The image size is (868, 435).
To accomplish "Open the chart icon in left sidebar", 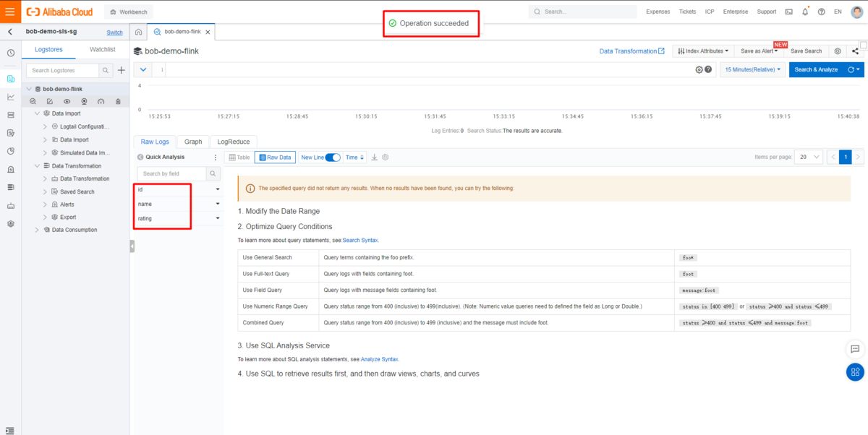I will [10, 97].
